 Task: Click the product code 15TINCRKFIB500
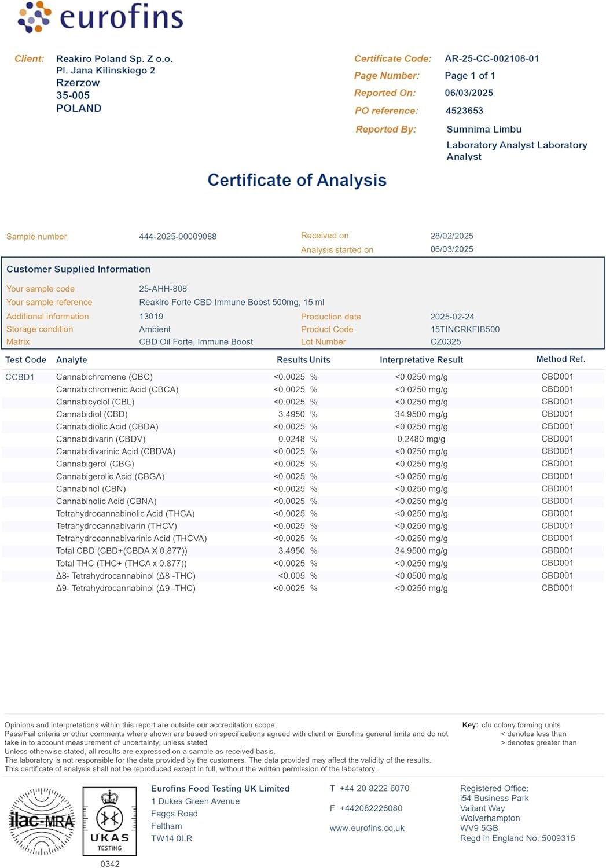pos(465,329)
